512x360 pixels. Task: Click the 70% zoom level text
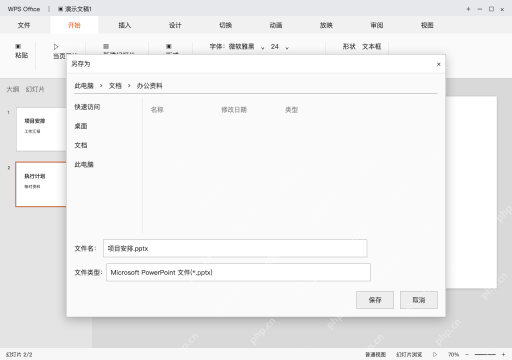[453, 354]
